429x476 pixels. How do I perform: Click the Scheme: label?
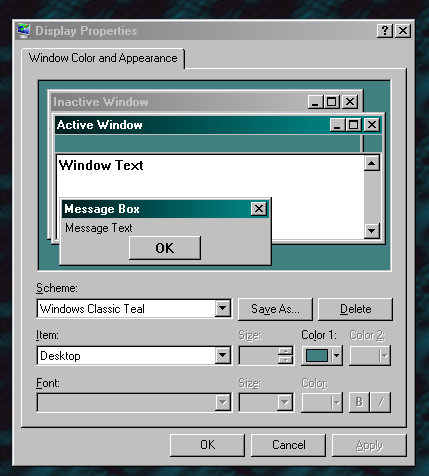[57, 288]
